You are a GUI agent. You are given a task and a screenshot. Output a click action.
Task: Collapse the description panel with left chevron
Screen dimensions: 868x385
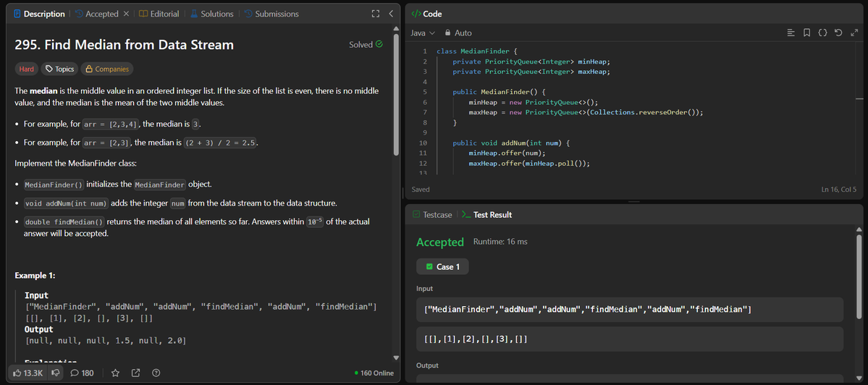391,14
